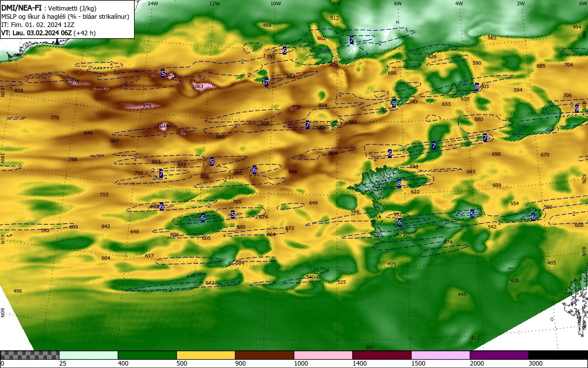Image resolution: width=588 pixels, height=368 pixels.
Task: Click the '397' value near the bottom
Action: [x=370, y=347]
